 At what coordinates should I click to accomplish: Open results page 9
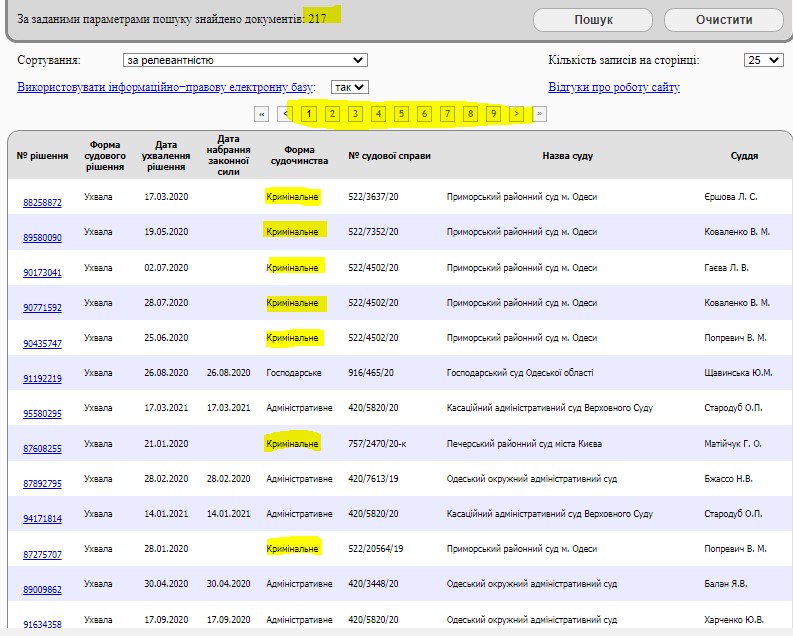click(x=493, y=114)
